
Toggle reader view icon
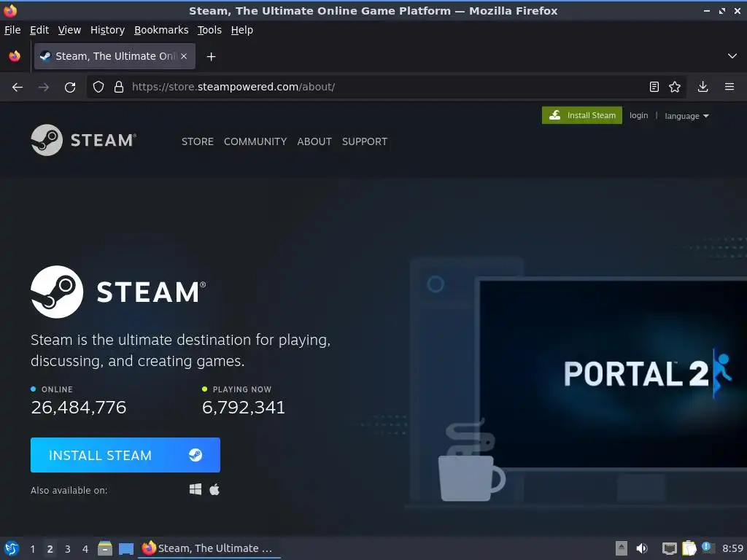pos(654,87)
